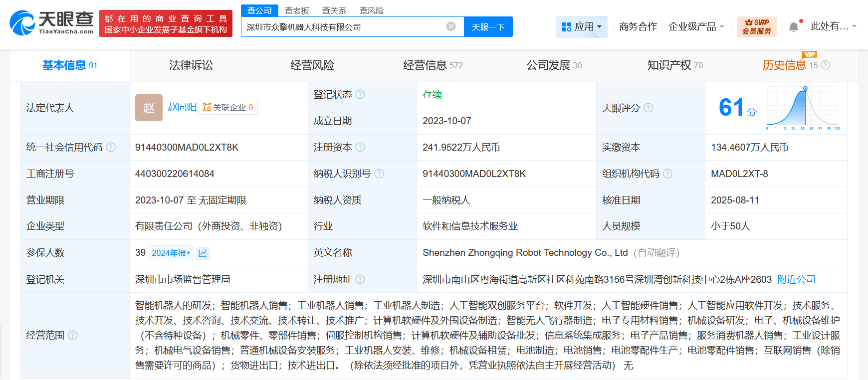Click the TianYanCha logo
Image resolution: width=868 pixels, height=380 pixels.
pos(52,23)
